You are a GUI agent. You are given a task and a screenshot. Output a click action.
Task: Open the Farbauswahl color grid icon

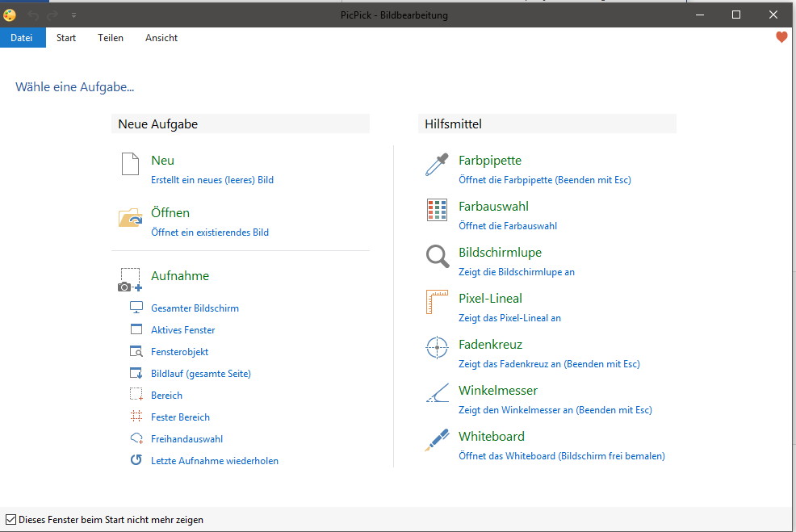click(x=437, y=210)
